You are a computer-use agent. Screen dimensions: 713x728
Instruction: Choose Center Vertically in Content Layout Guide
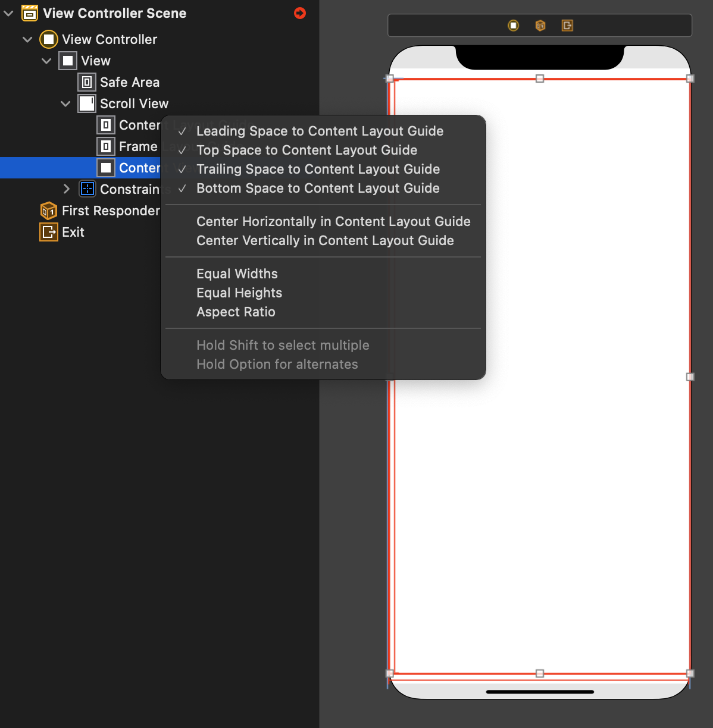coord(323,240)
